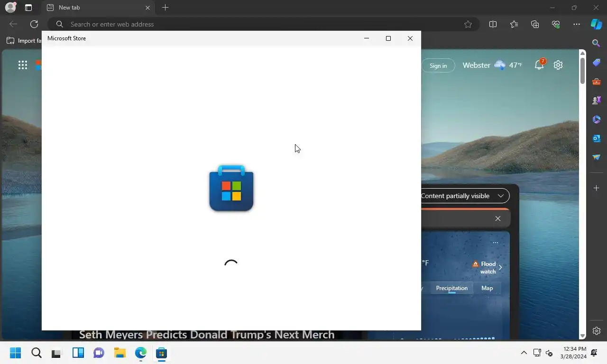Open the Edge sidebar settings gear
Viewport: 607px width, 364px height.
597,331
